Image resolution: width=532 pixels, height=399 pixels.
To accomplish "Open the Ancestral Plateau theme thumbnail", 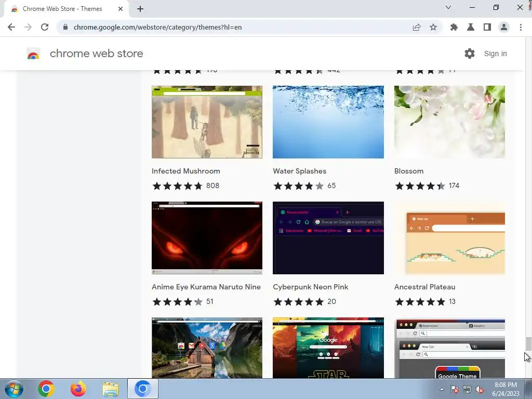I will click(x=449, y=238).
